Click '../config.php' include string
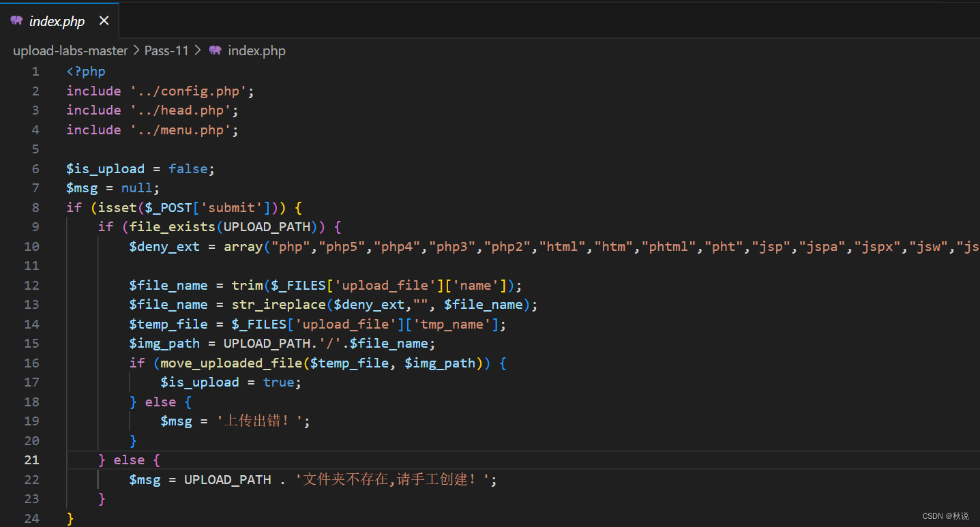The width and height of the screenshot is (980, 527). [x=188, y=91]
